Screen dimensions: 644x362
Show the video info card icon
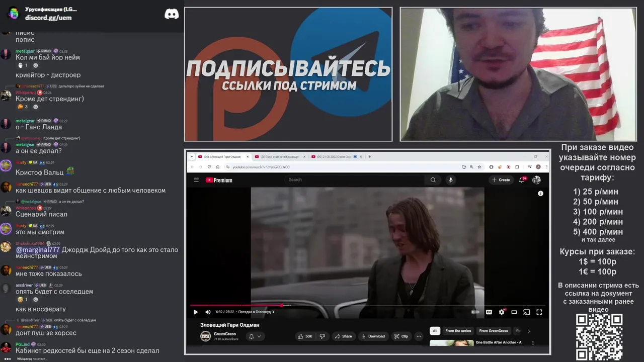click(x=540, y=193)
